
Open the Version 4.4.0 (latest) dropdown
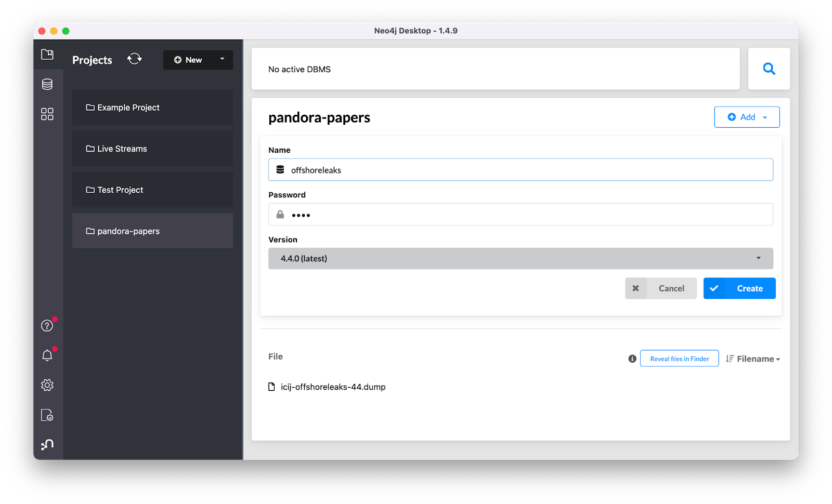521,258
